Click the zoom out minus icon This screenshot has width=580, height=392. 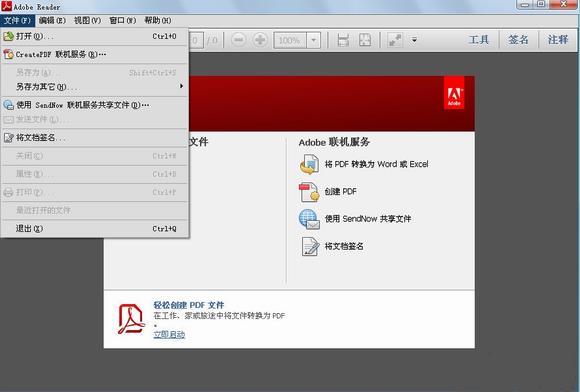coord(239,40)
